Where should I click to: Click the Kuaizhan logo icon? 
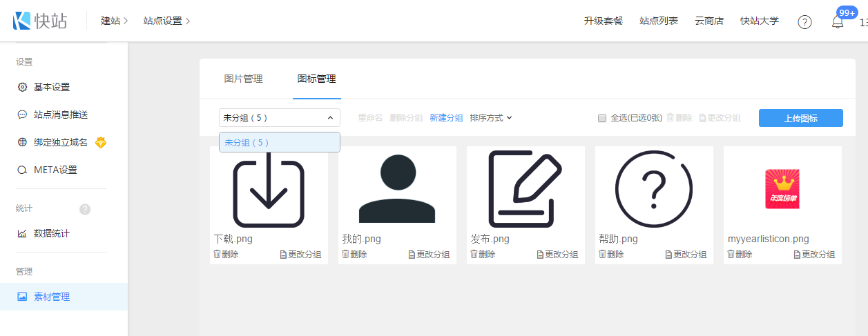pyautogui.click(x=22, y=21)
